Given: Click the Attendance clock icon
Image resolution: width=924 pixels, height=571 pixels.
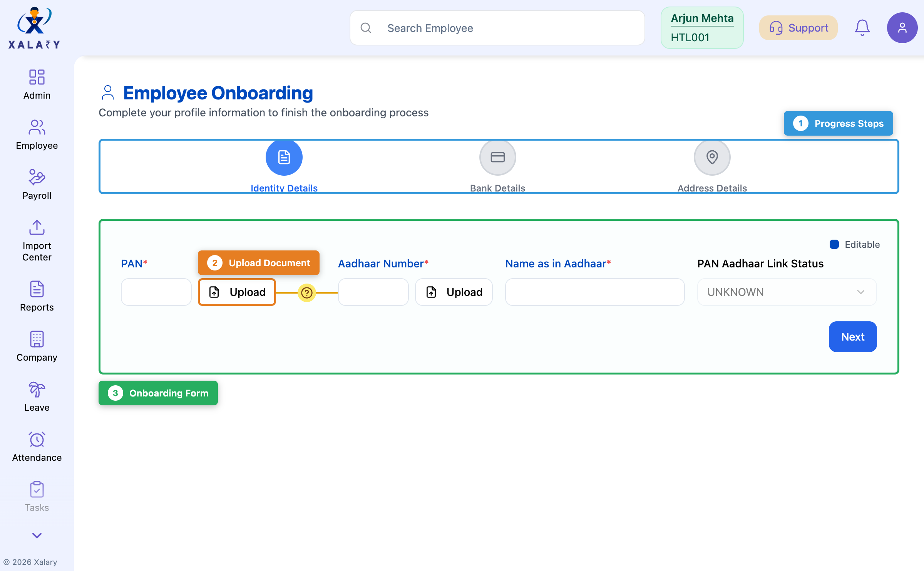Looking at the screenshot, I should click(x=37, y=440).
